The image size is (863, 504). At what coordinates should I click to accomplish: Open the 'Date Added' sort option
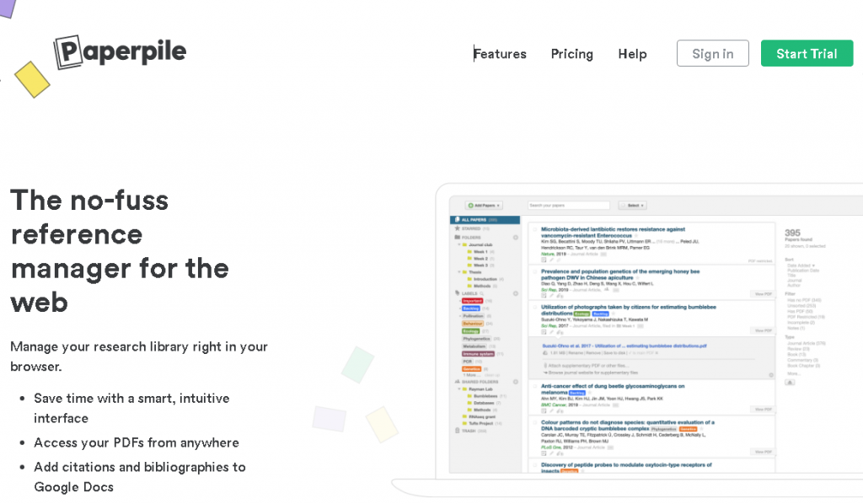[801, 265]
